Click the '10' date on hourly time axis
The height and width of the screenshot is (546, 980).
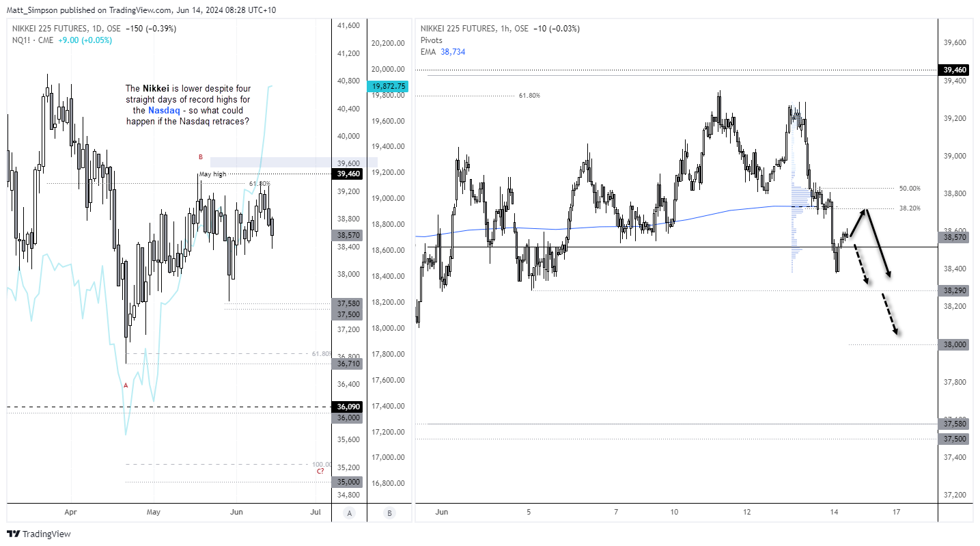click(x=674, y=512)
